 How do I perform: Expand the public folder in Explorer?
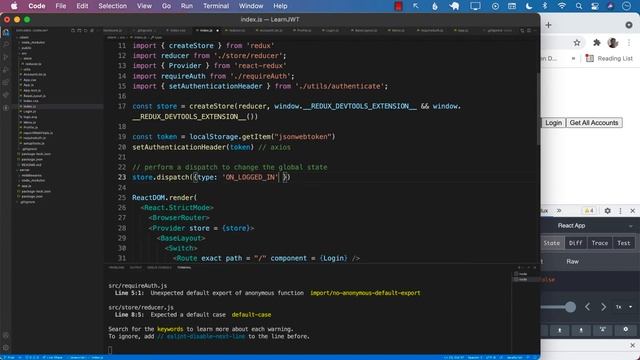point(26,48)
